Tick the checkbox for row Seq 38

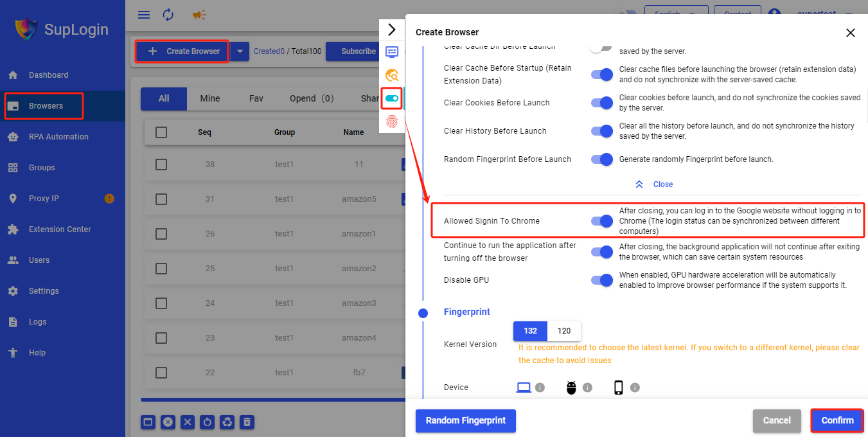coord(161,165)
